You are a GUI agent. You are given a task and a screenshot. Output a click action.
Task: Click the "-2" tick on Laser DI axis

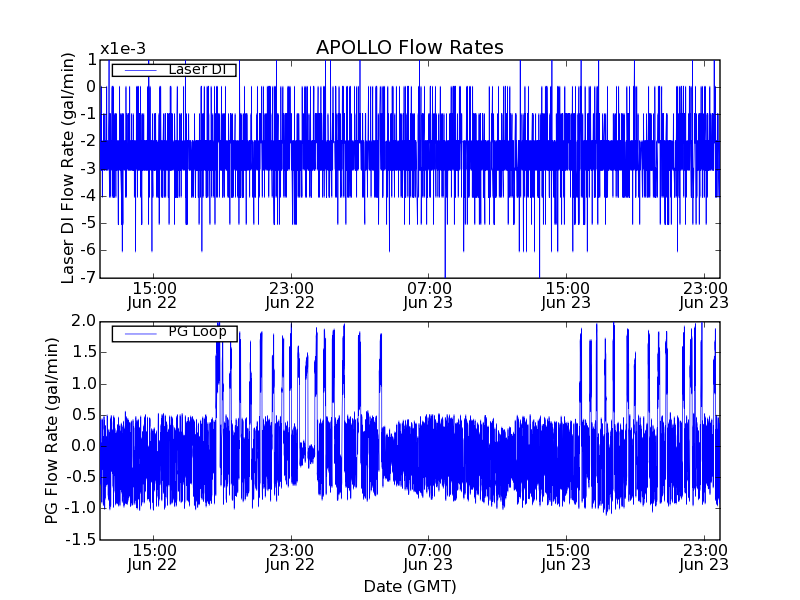[87, 141]
